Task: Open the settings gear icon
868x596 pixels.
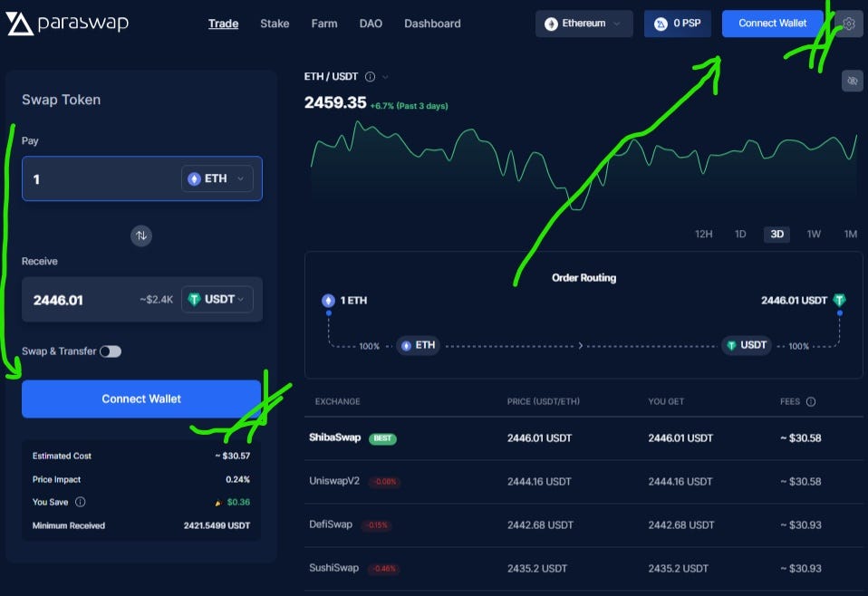Action: click(x=849, y=24)
